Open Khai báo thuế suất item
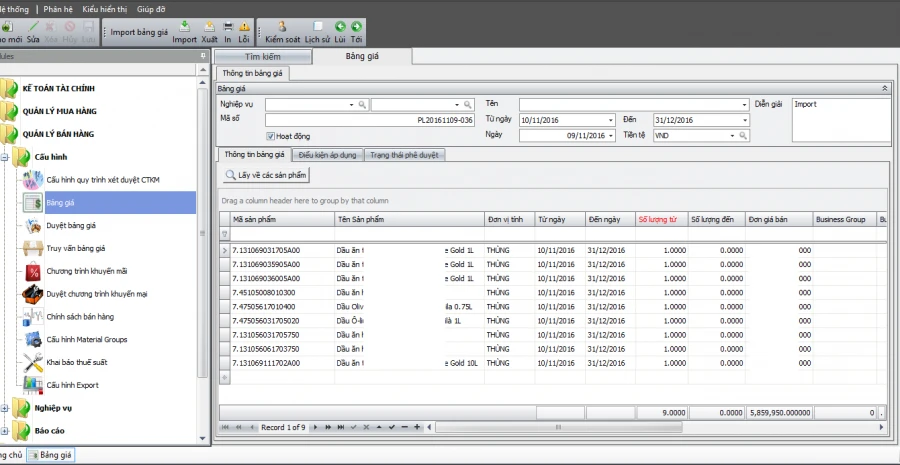Viewport: 900px width, 465px height. (76, 362)
